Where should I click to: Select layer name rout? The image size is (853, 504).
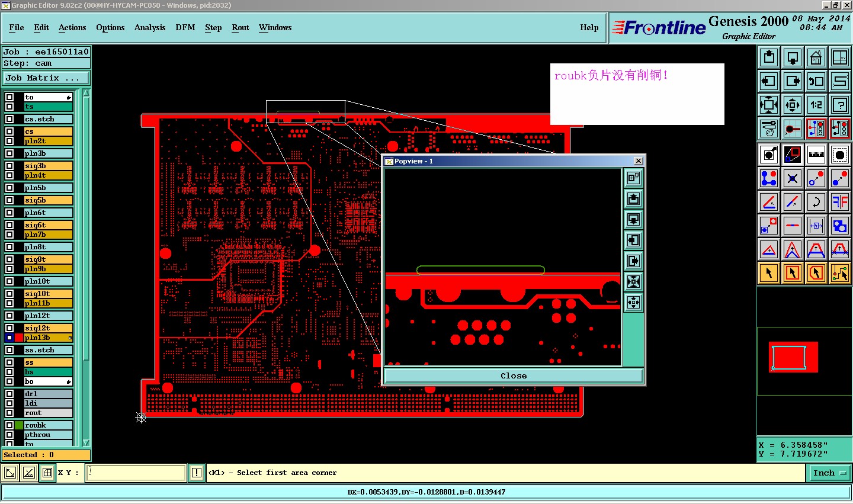click(48, 413)
